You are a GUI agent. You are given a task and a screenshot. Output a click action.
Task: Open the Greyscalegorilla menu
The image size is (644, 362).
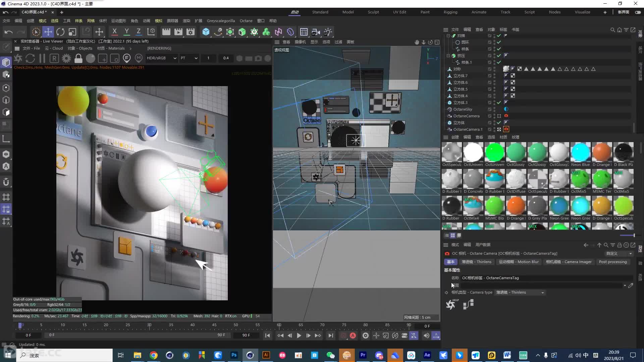pyautogui.click(x=221, y=21)
